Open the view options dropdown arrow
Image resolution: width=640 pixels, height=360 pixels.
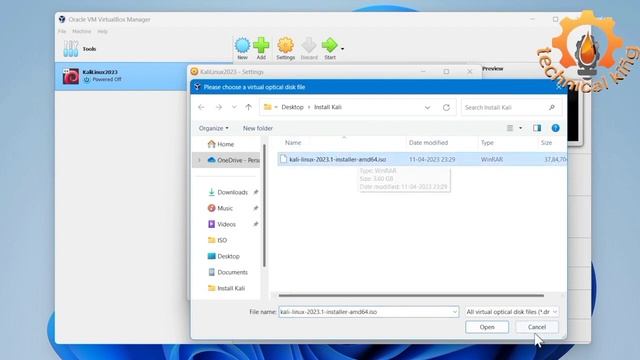pyautogui.click(x=520, y=128)
